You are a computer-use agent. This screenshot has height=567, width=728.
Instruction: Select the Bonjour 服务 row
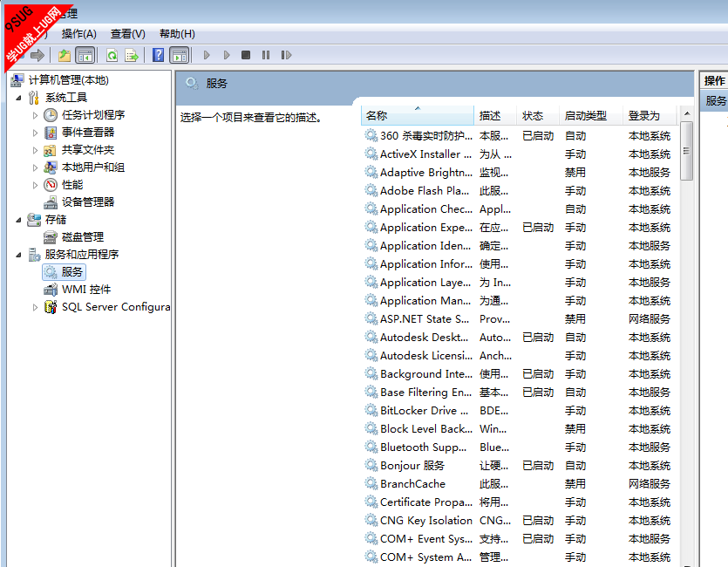pyautogui.click(x=520, y=466)
